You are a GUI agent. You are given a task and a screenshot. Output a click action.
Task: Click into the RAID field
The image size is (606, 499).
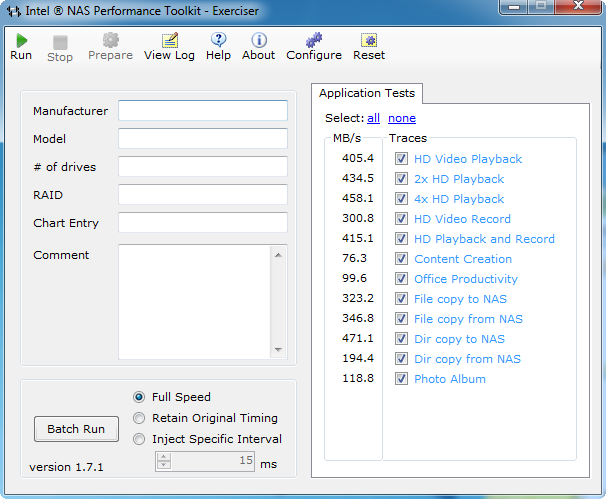click(203, 194)
